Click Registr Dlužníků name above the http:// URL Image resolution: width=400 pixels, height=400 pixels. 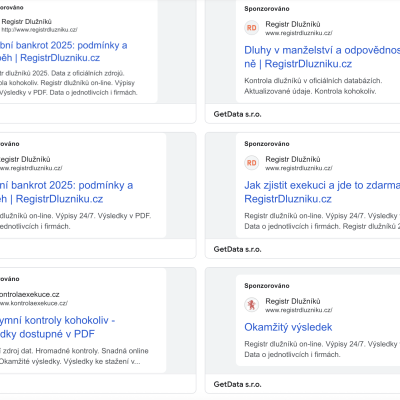pos(27,22)
